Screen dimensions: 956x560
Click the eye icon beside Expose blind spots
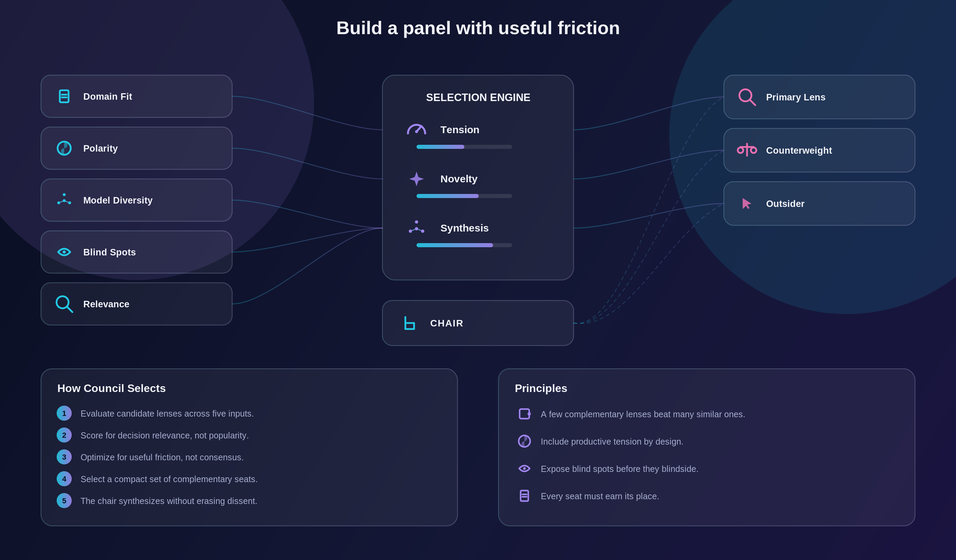click(x=524, y=468)
